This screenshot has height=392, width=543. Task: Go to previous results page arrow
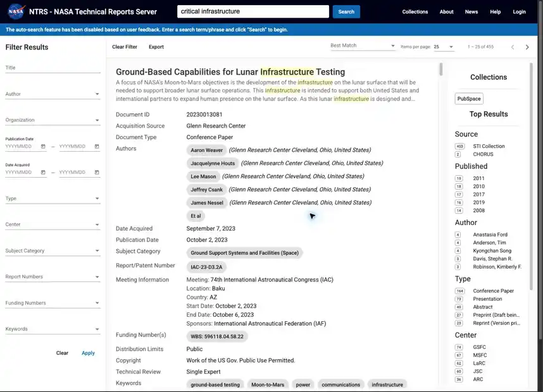(x=513, y=47)
